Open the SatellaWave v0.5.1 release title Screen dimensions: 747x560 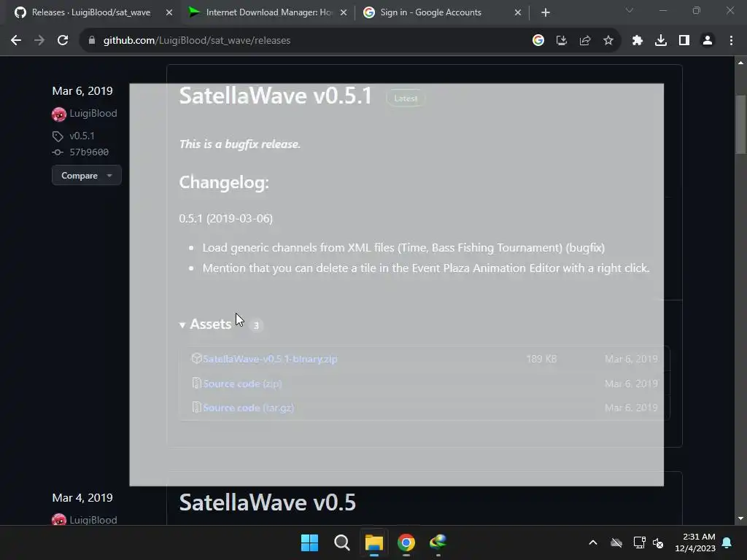[275, 96]
